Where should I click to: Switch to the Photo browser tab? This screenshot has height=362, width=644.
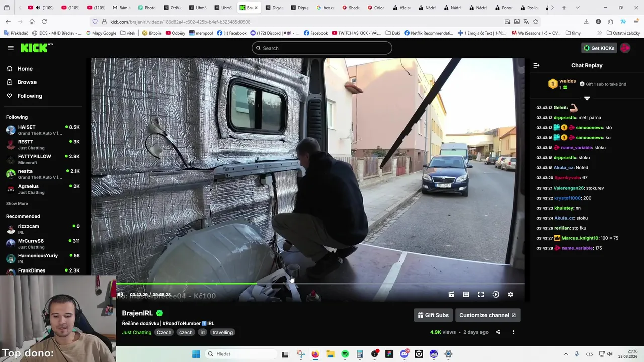coord(146,8)
